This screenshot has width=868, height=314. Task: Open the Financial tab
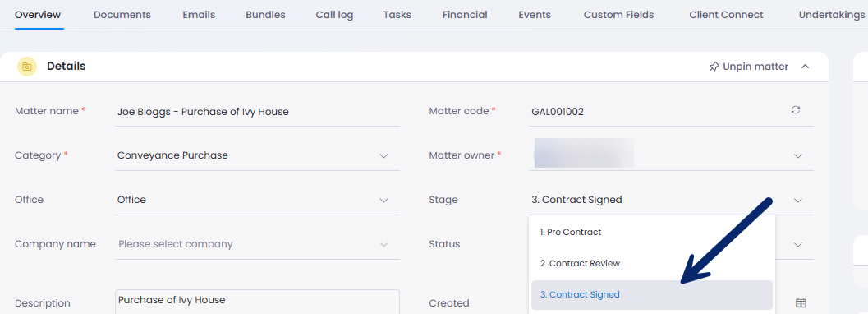point(465,15)
